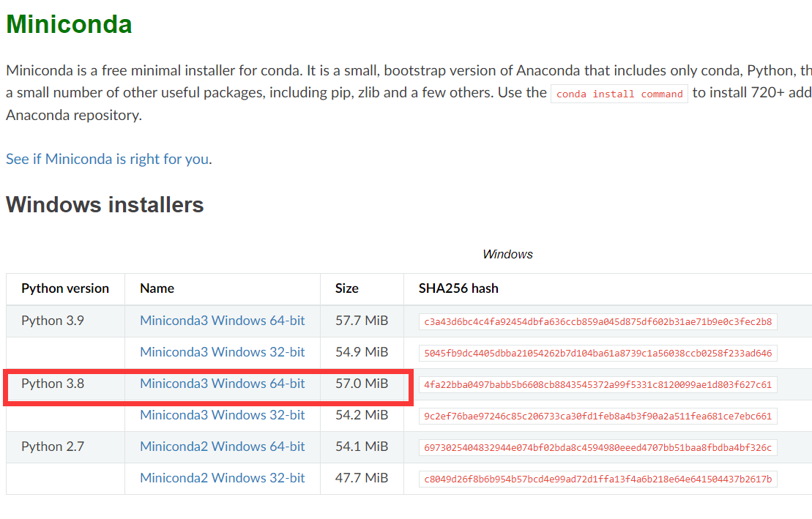The height and width of the screenshot is (519, 812).
Task: Open the Miniconda2 Windows 64-bit Python 2.7 installer link
Action: [x=222, y=447]
